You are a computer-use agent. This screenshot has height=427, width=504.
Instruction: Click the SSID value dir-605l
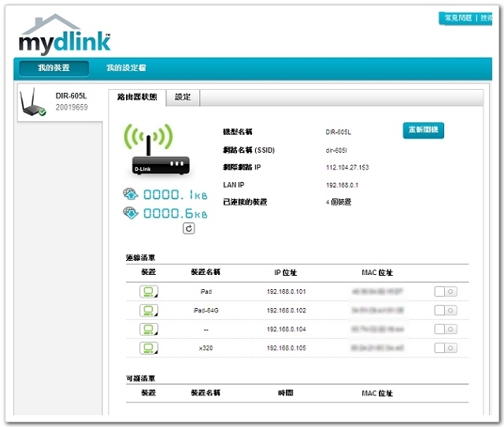336,150
